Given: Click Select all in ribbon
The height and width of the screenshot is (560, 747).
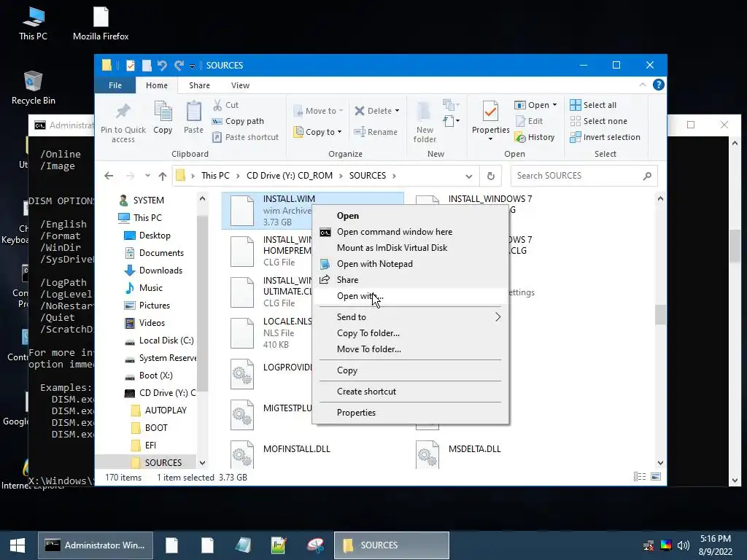Looking at the screenshot, I should (593, 105).
